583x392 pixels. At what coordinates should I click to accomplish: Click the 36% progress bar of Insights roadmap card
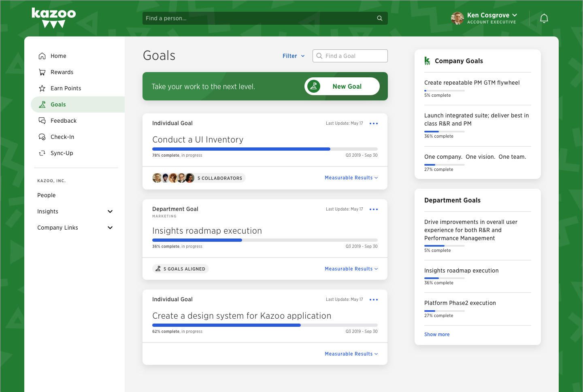tap(265, 240)
